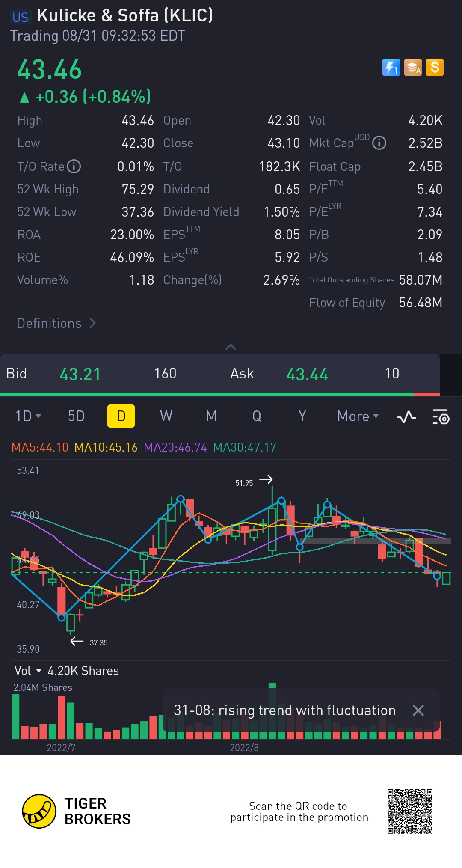462x868 pixels.
Task: Tap the Tiger Brokers logo
Action: [77, 811]
